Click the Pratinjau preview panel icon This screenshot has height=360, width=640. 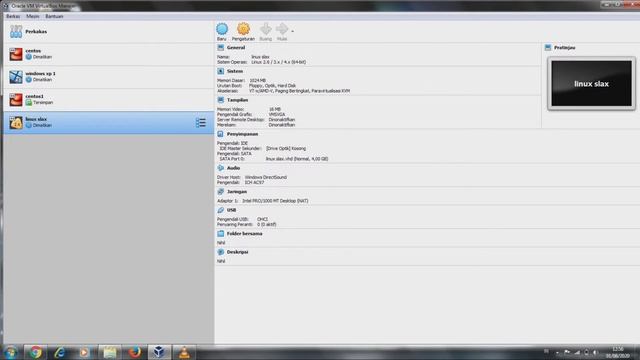pos(548,48)
